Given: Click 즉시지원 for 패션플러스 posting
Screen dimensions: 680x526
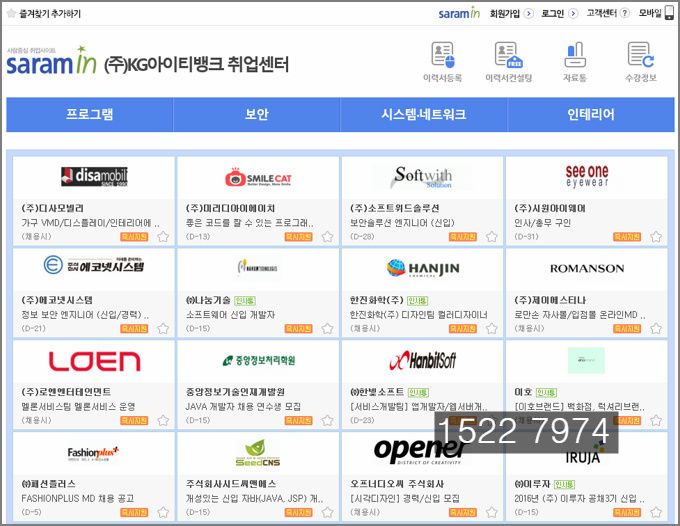Looking at the screenshot, I should point(134,513).
